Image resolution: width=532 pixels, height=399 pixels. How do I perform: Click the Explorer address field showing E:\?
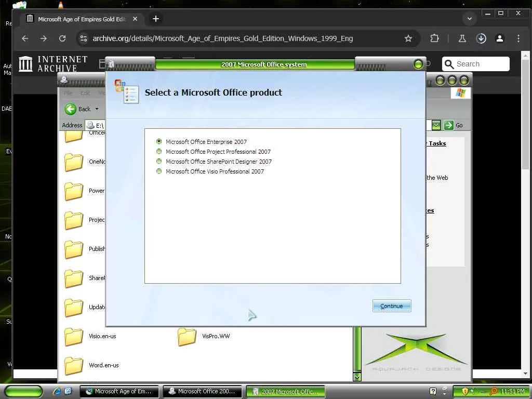[x=259, y=125]
